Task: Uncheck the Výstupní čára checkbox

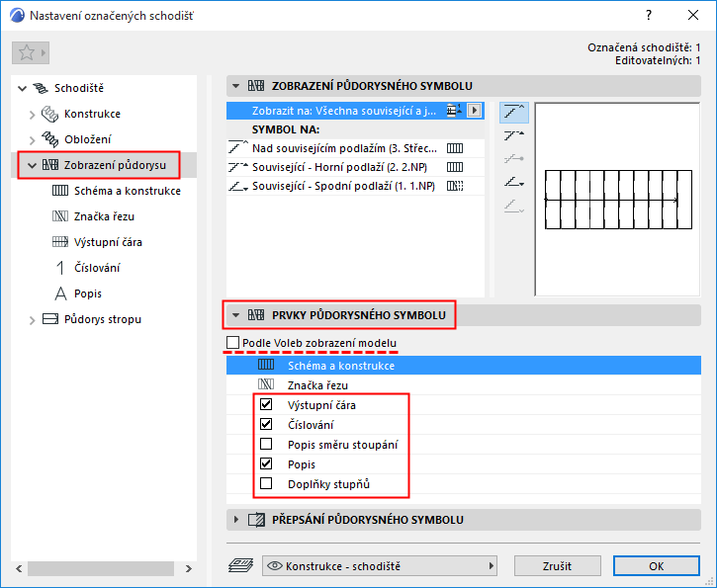Action: [x=266, y=405]
